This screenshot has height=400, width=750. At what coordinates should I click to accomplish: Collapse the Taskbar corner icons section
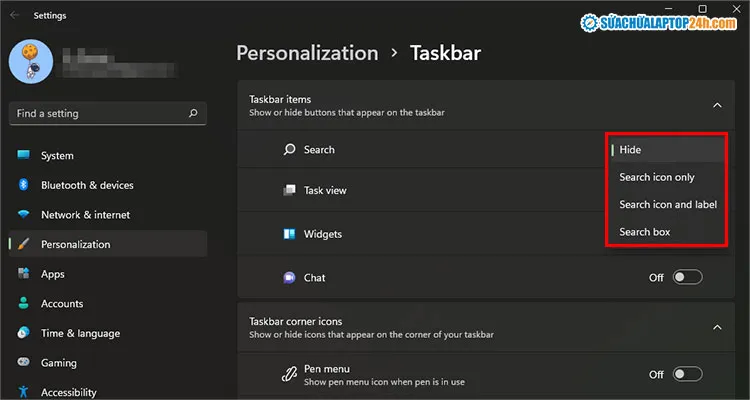716,327
